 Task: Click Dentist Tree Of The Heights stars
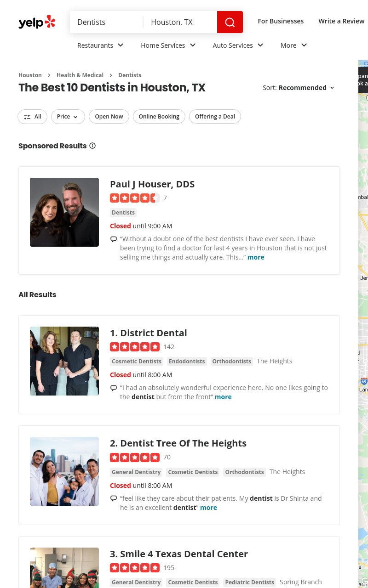(135, 457)
